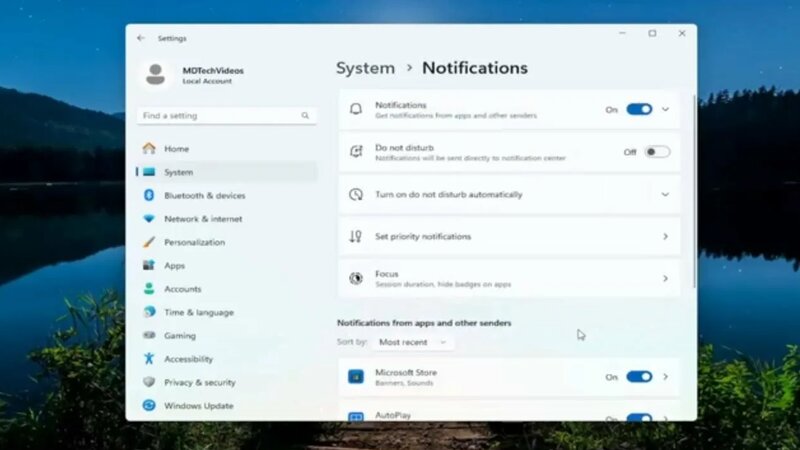Open Microsoft Store notification details chevron
Viewport: 800px width, 450px height.
pyautogui.click(x=665, y=377)
